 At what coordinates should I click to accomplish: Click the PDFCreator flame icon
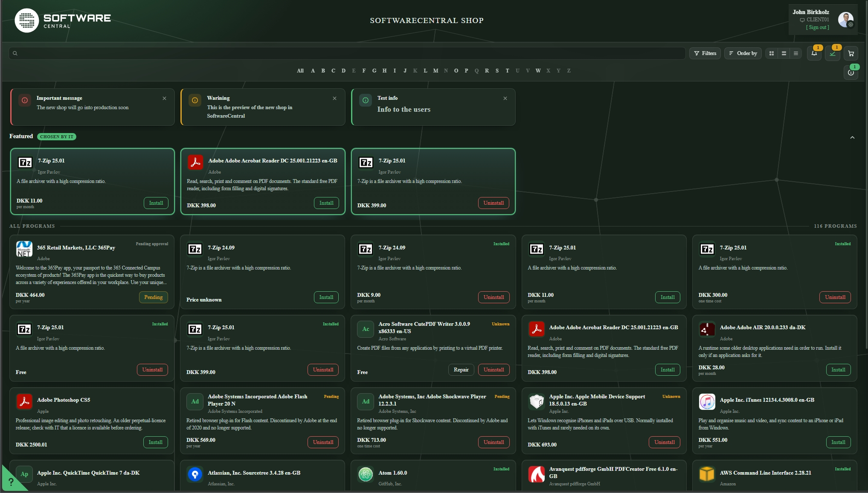(536, 474)
